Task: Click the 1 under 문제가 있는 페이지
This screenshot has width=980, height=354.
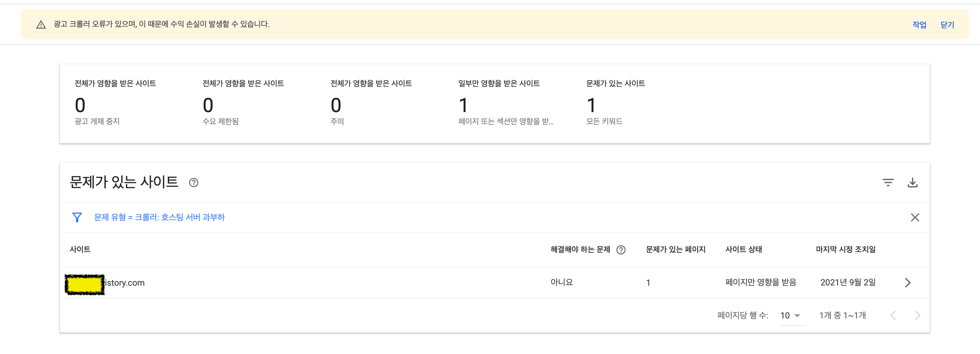Action: coord(648,282)
